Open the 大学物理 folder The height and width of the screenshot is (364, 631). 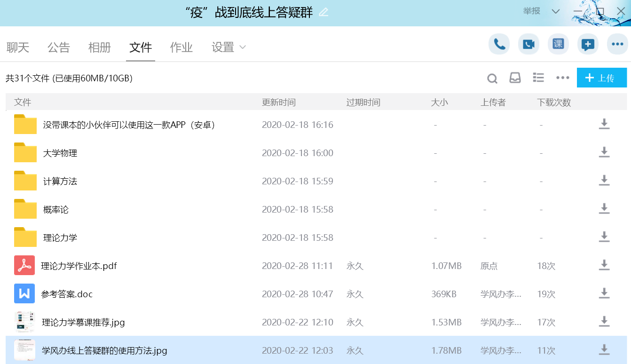point(60,153)
